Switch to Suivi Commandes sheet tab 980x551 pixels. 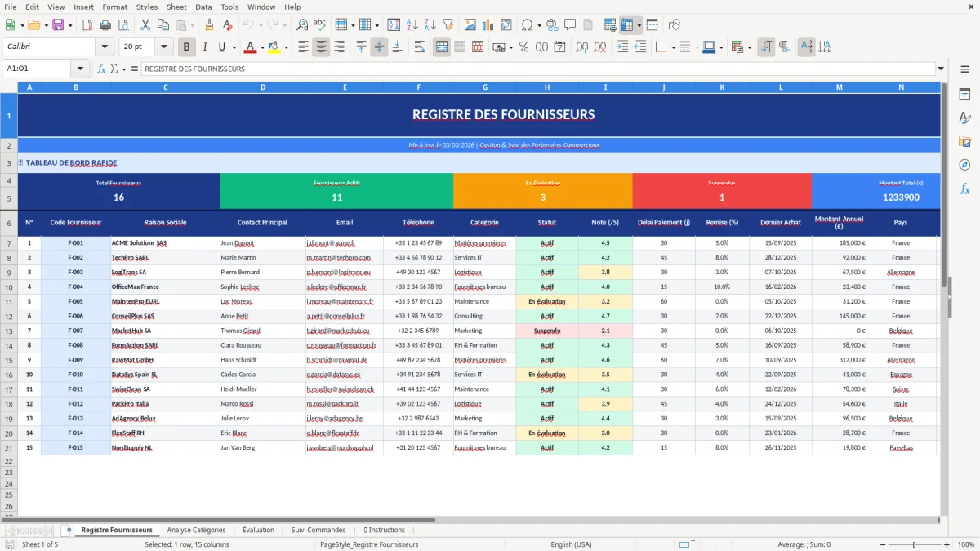pyautogui.click(x=318, y=530)
